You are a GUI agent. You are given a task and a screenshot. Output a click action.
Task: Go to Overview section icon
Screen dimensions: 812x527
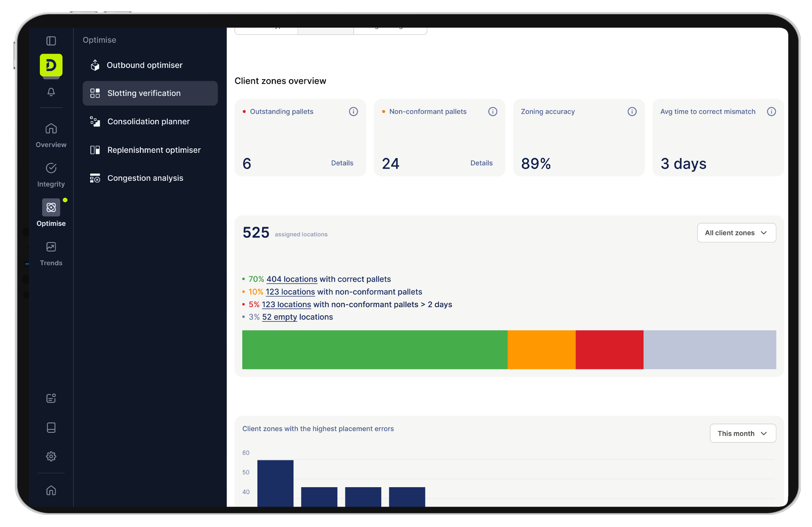51,129
